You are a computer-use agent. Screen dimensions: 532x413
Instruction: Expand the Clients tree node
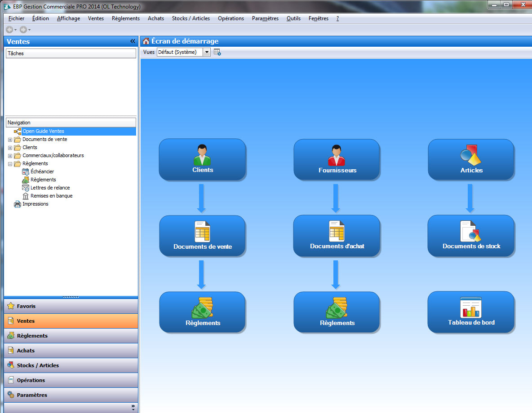pos(10,148)
